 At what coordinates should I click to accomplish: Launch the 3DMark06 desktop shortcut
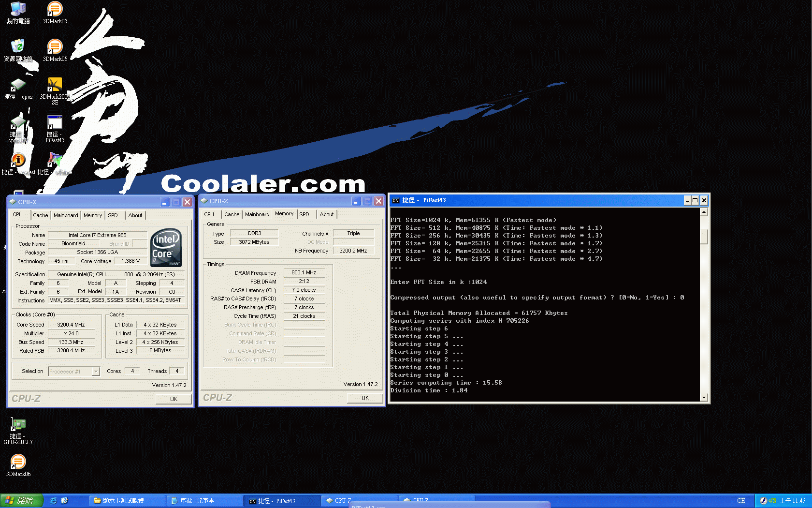click(18, 466)
